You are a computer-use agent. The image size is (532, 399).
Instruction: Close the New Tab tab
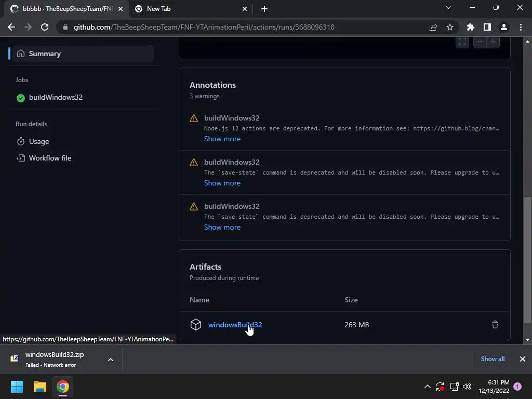pos(245,9)
